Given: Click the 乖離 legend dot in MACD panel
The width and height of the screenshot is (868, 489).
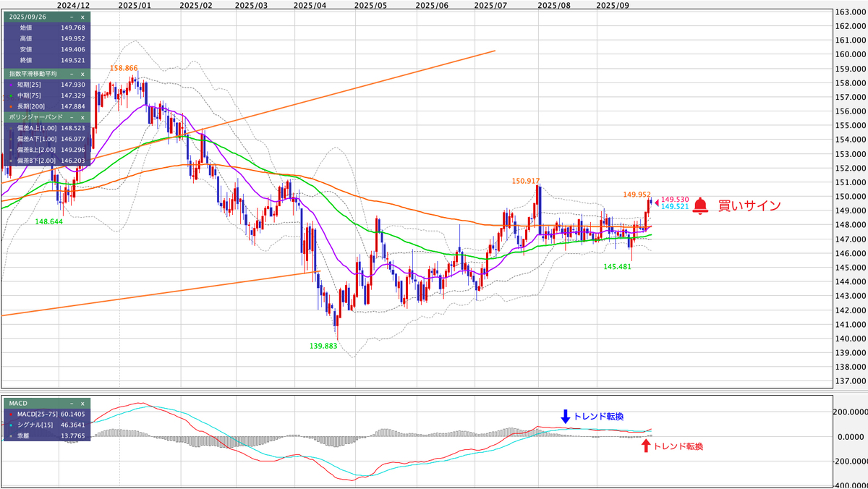Looking at the screenshot, I should click(11, 435).
